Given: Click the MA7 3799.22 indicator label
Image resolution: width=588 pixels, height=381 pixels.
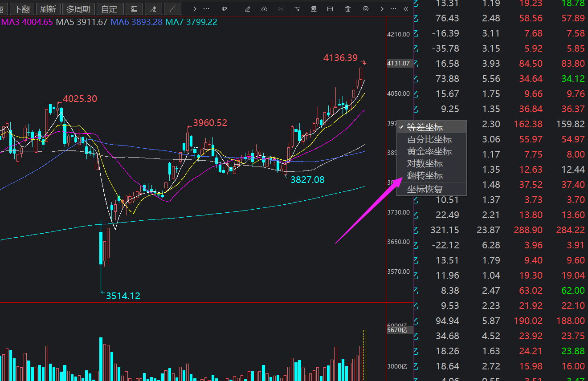Looking at the screenshot, I should (x=191, y=22).
